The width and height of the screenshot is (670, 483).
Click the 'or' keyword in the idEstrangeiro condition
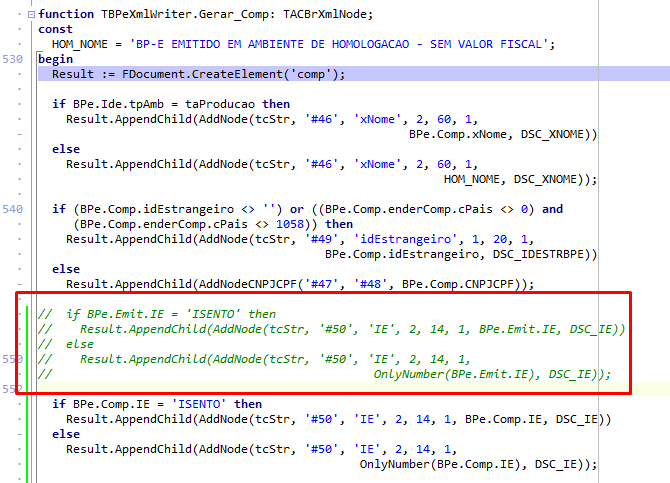coord(297,209)
